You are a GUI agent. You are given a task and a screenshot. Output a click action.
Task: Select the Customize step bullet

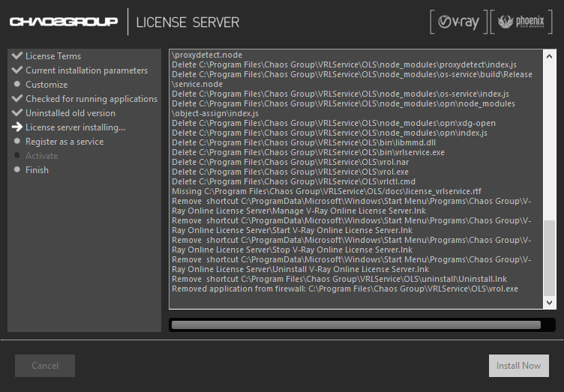(16, 85)
